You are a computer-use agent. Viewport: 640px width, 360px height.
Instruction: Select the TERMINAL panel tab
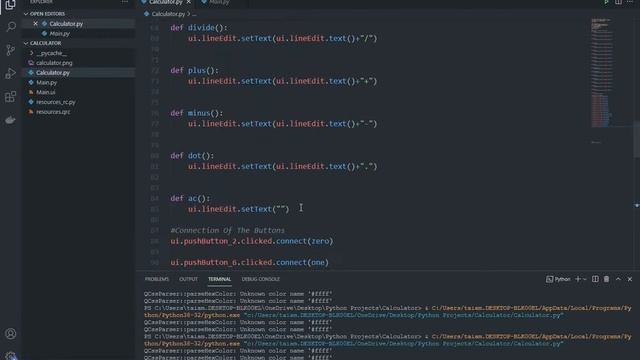(220, 279)
